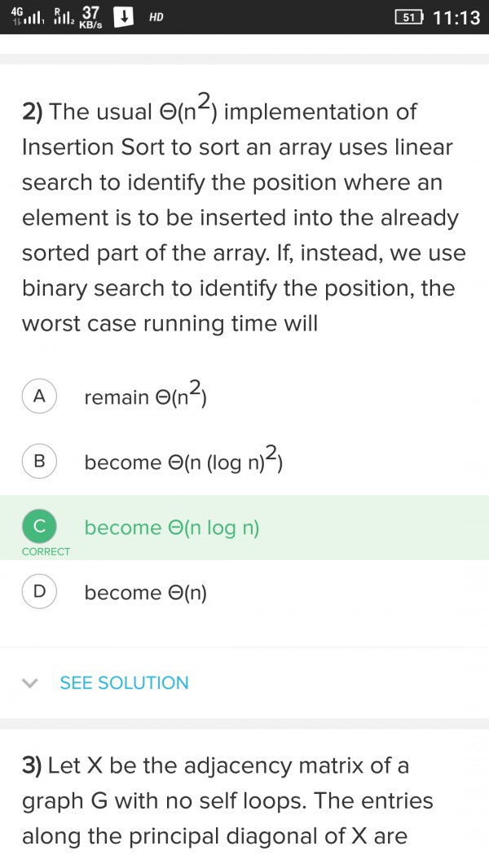Screen dimensions: 489x868
Task: Tap the chevron beside SEE SOLUTION
Action: pyautogui.click(x=30, y=683)
